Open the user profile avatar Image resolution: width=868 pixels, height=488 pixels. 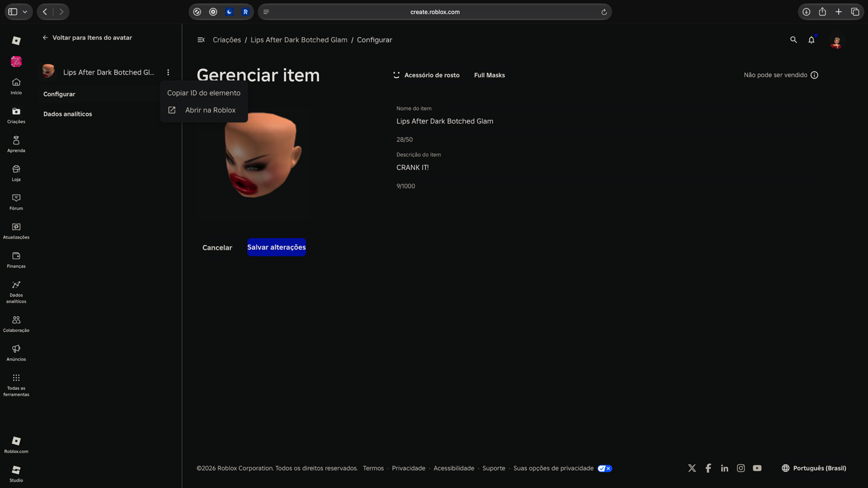(836, 42)
